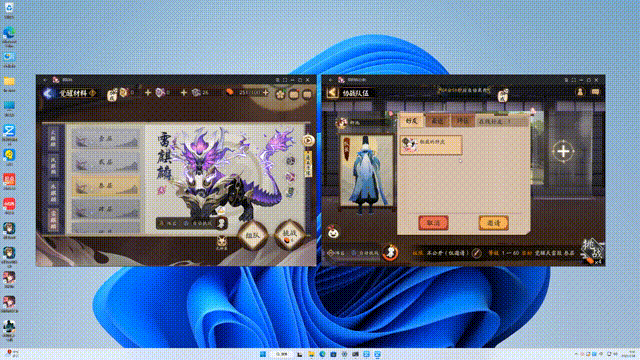
Task: Select the highlighted 叁层 floor entry
Action: click(x=106, y=186)
